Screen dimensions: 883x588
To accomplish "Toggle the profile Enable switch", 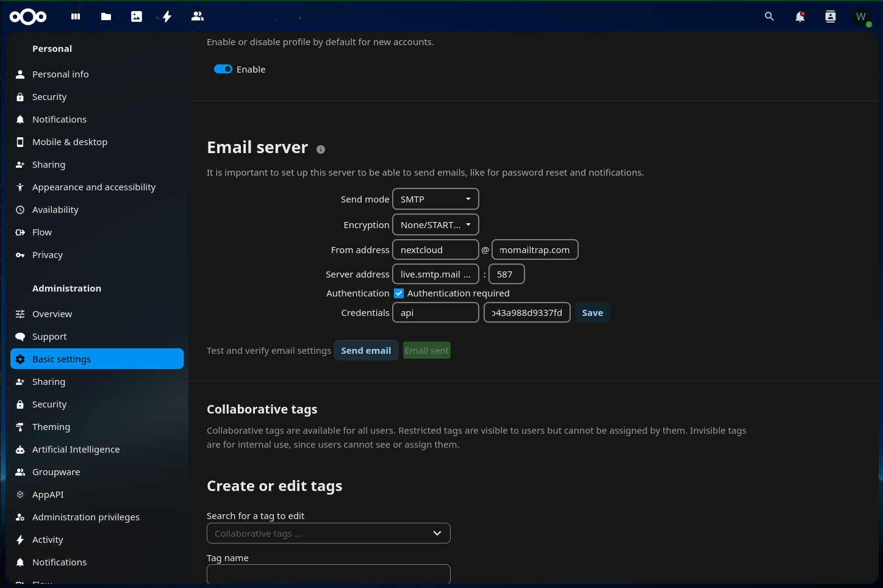I will 223,70.
